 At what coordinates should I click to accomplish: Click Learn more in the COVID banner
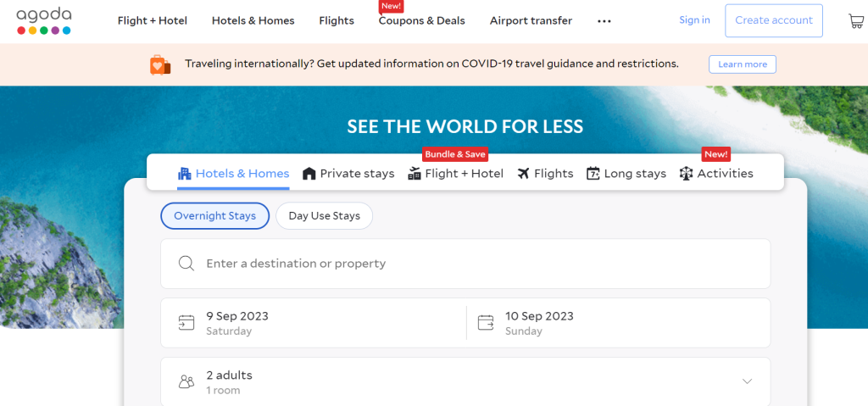(x=742, y=64)
